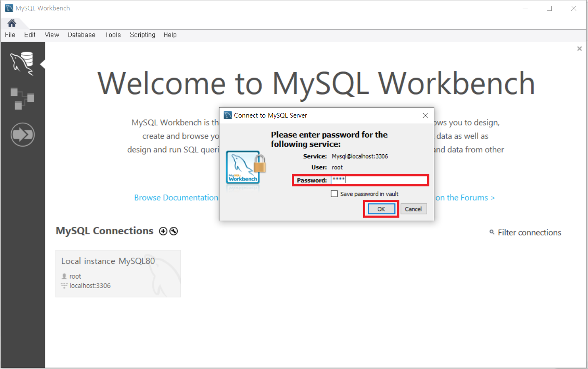Viewport: 588px width, 369px height.
Task: Maximize the MySQL Workbench window
Action: [549, 8]
